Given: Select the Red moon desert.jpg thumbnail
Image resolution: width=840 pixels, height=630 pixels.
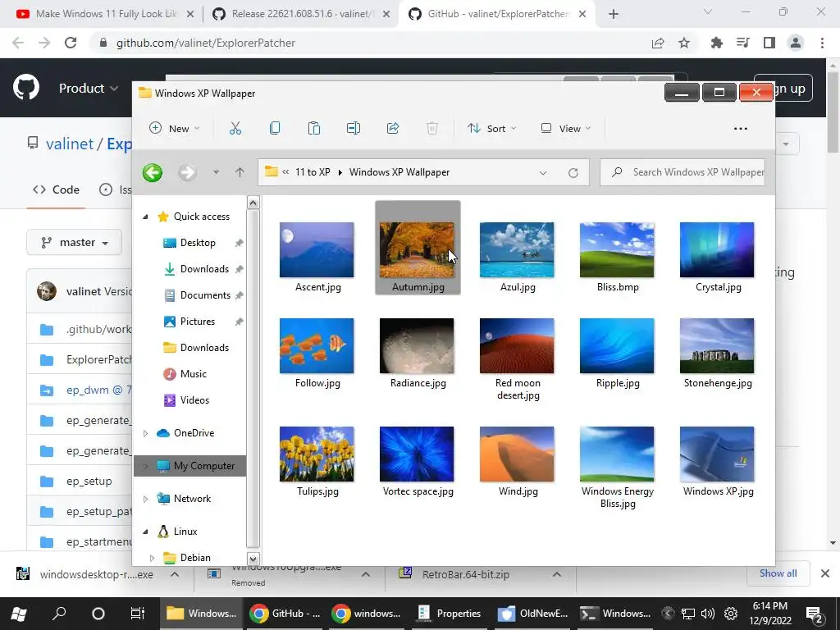Looking at the screenshot, I should click(517, 345).
